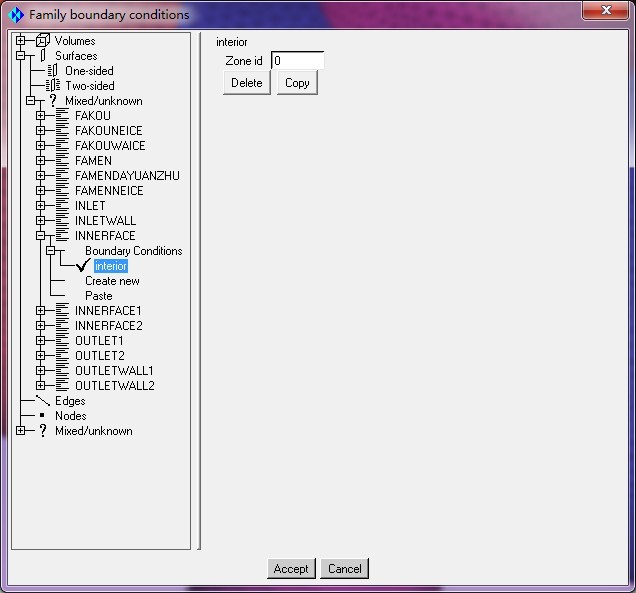Click Accept to apply boundary conditions

pyautogui.click(x=291, y=569)
